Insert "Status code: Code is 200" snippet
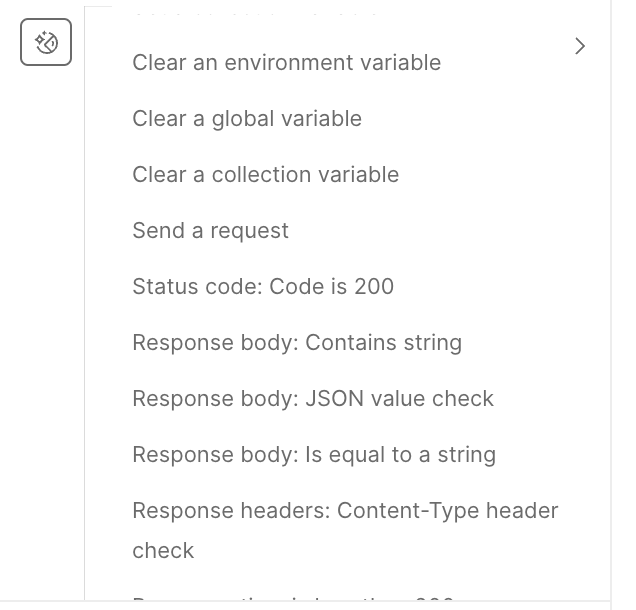 [263, 286]
